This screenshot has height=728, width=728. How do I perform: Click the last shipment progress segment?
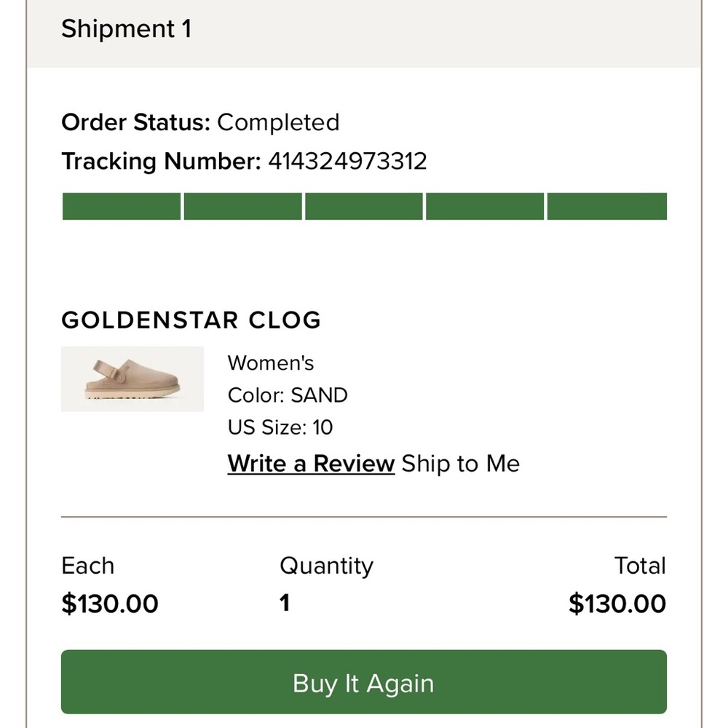pos(607,206)
